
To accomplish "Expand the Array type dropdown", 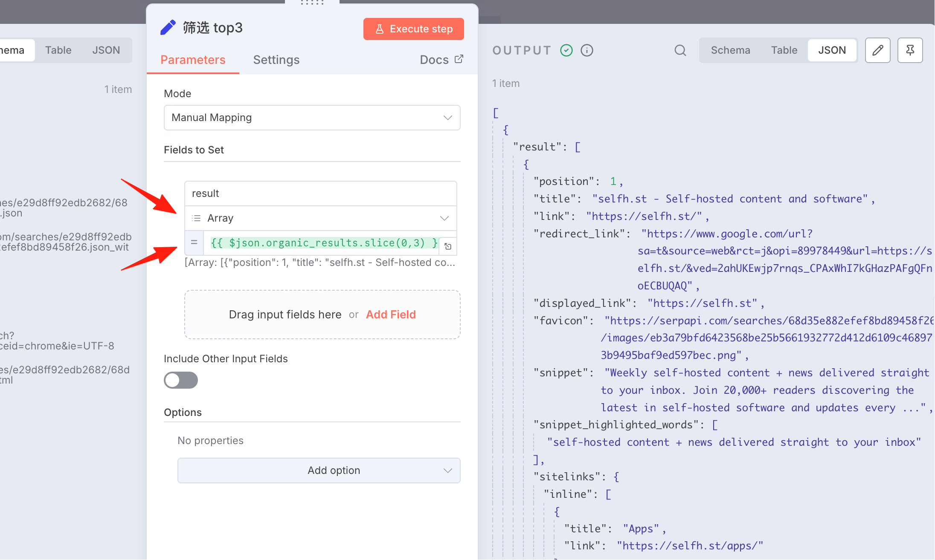I will (321, 218).
